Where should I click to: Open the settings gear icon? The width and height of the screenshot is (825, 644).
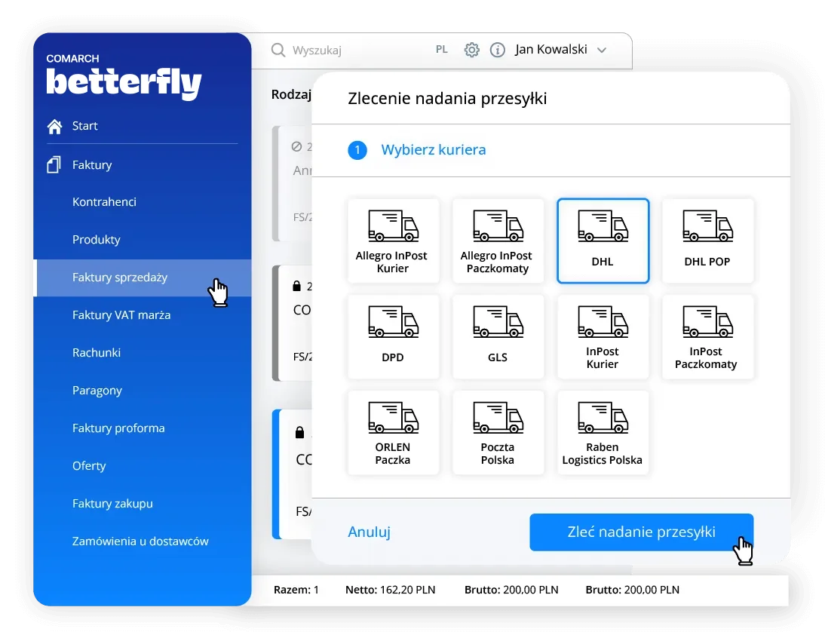(471, 50)
